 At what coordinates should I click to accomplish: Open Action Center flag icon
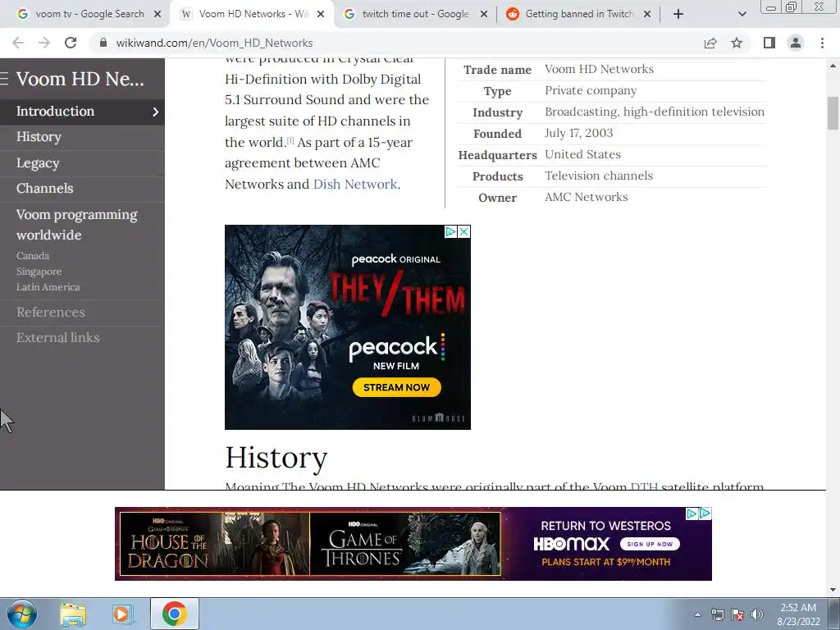click(x=737, y=614)
